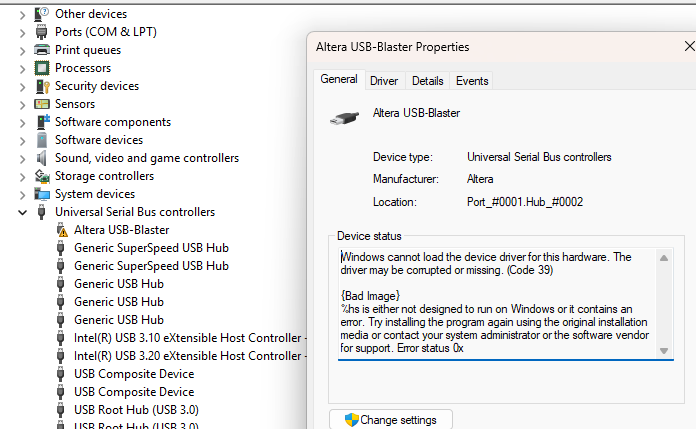Click the Security devices key icon
Viewport: 696px width, 429px height.
[42, 86]
